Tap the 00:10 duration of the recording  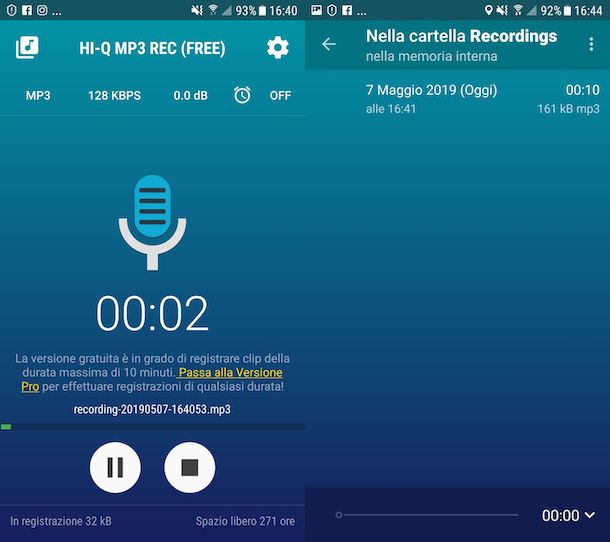(582, 90)
